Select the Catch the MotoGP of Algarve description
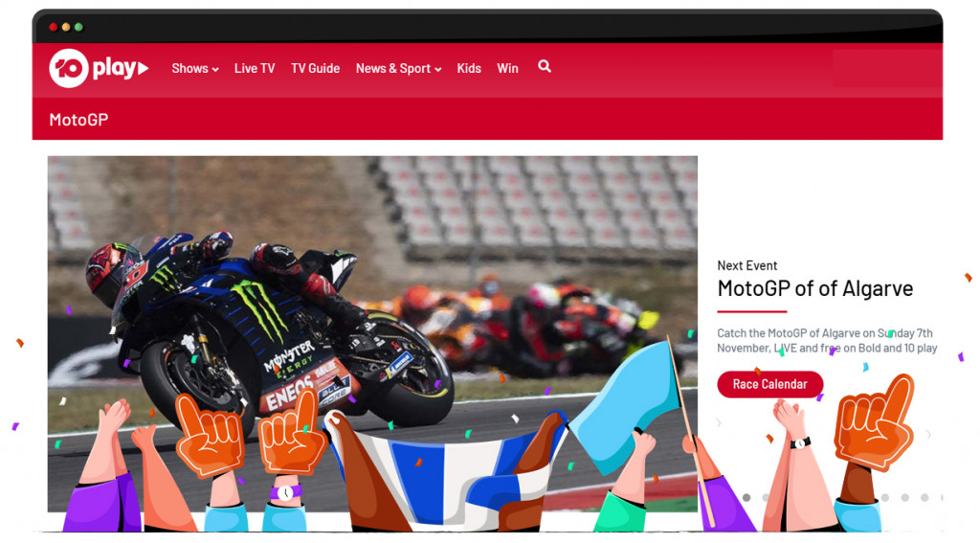 (x=827, y=340)
